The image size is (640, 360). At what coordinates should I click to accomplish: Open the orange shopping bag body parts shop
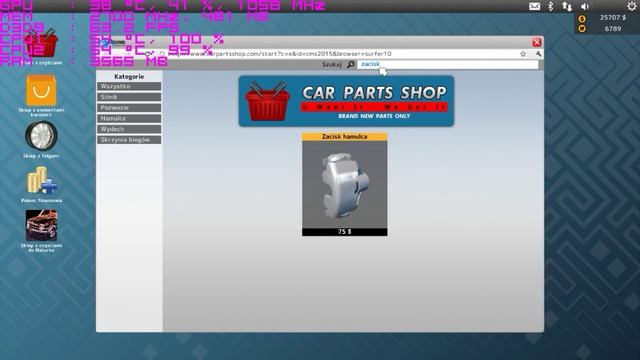tap(41, 91)
